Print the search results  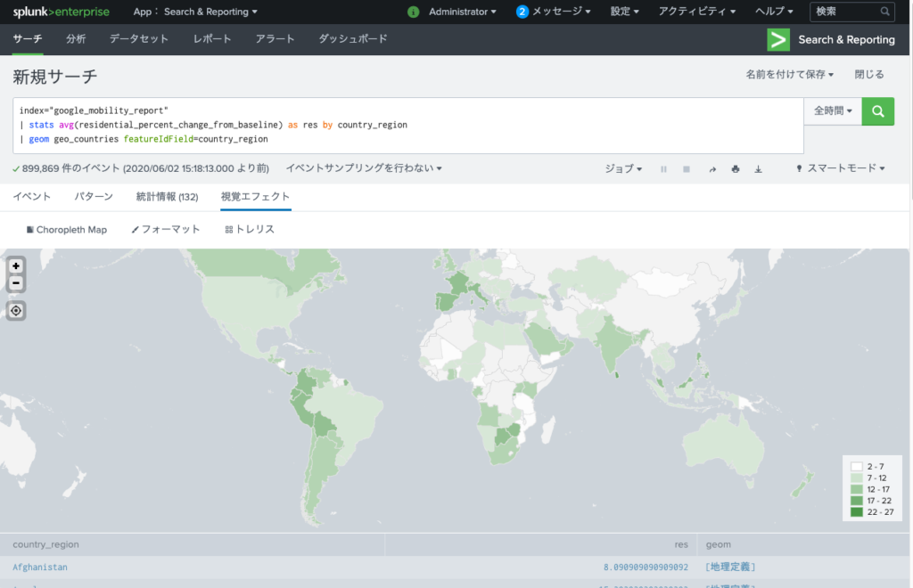click(x=735, y=168)
